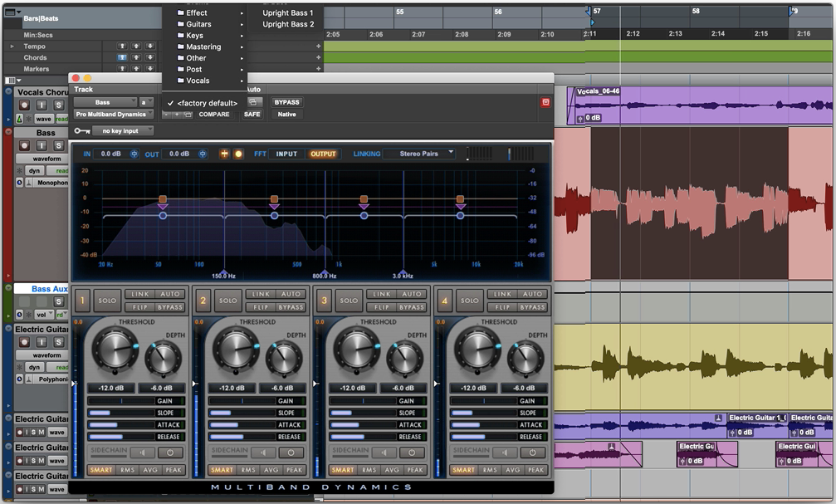Click the orange circle band display icon

coord(238,154)
